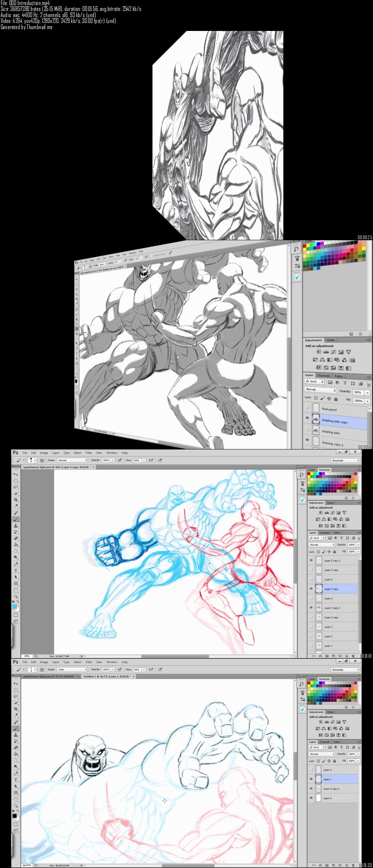Select the Pen tool in the 00:01:10 frame
Screen dimensions: 373x868
coord(16,564)
